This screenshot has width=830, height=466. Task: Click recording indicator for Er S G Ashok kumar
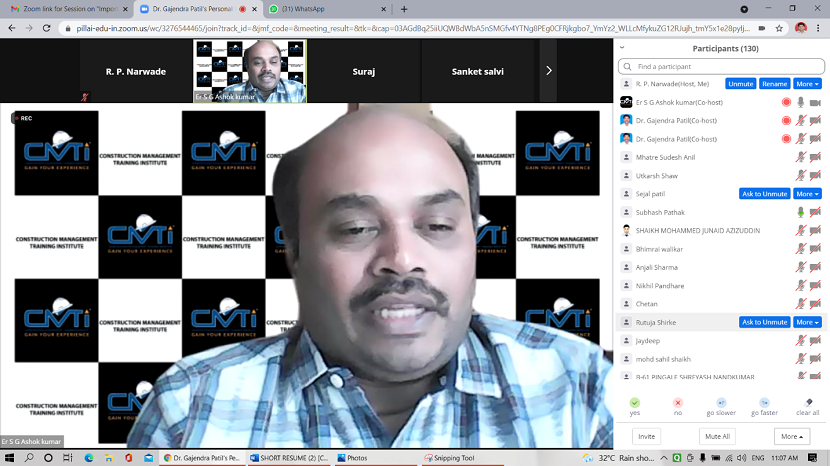pyautogui.click(x=787, y=102)
